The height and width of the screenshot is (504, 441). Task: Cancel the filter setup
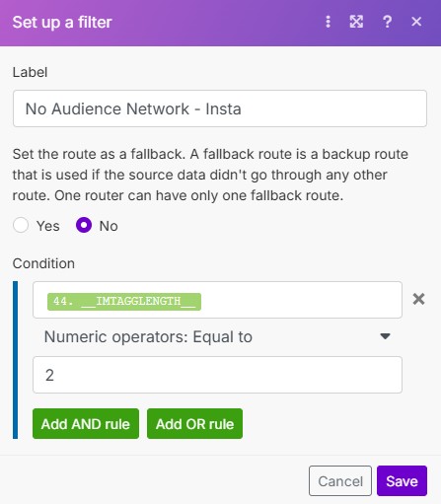coord(340,481)
